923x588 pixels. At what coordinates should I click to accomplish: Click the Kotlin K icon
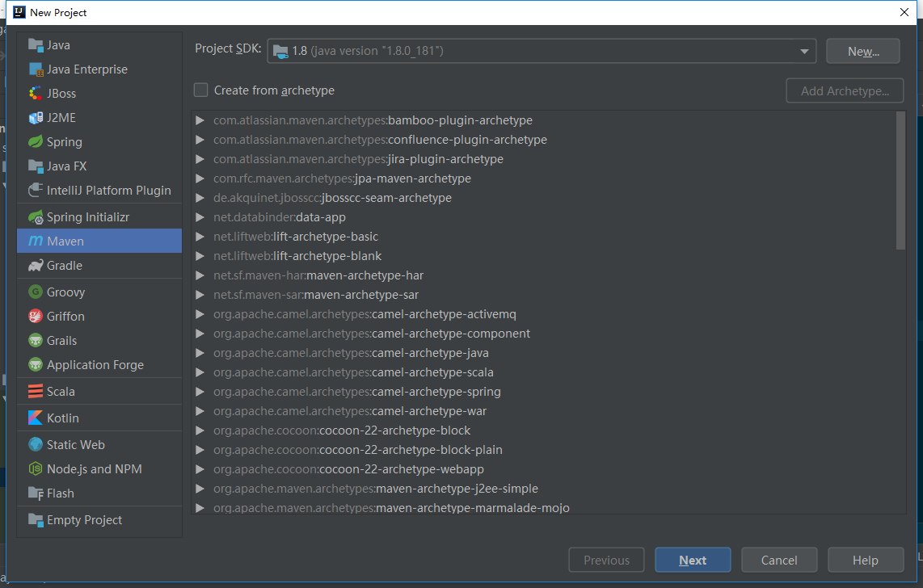[x=36, y=418]
